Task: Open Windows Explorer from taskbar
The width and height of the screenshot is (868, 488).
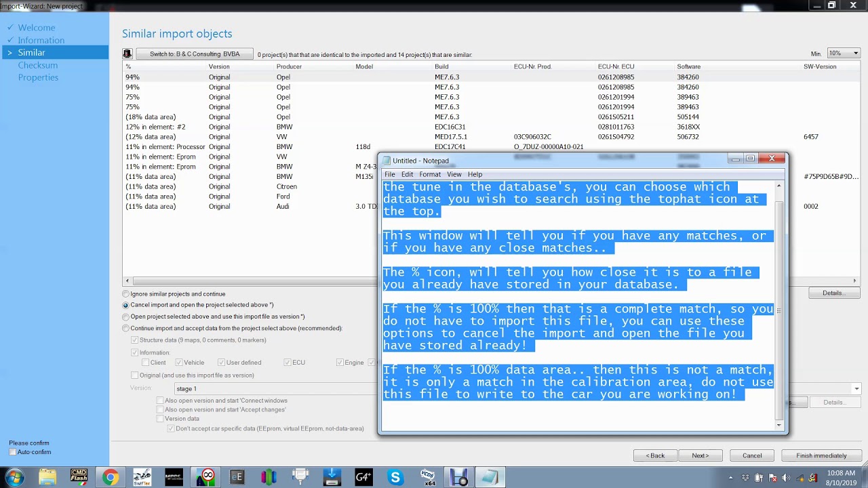Action: (47, 477)
